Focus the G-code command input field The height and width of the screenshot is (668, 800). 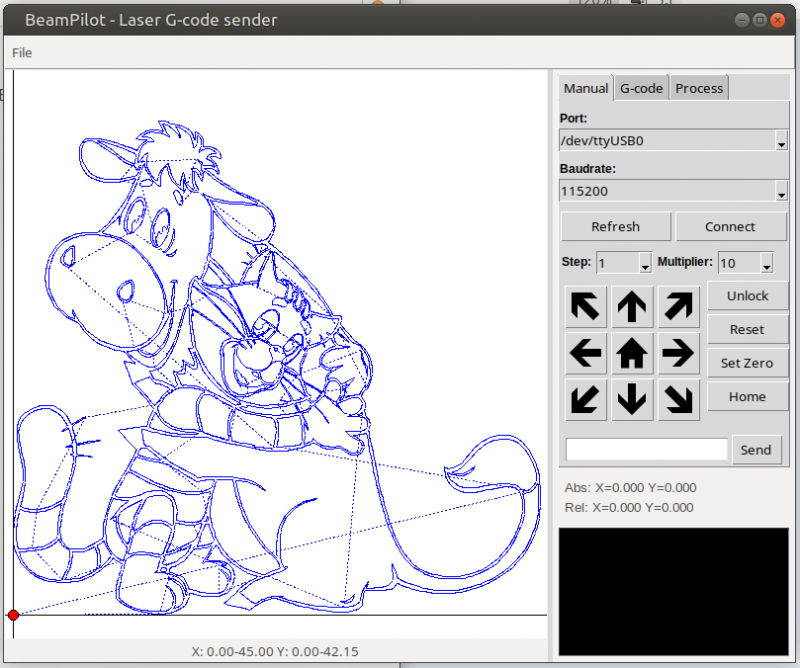click(646, 450)
